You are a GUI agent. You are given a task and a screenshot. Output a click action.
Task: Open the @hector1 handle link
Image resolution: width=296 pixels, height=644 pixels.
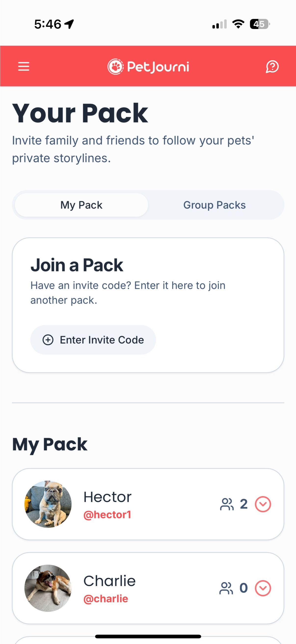(x=107, y=515)
